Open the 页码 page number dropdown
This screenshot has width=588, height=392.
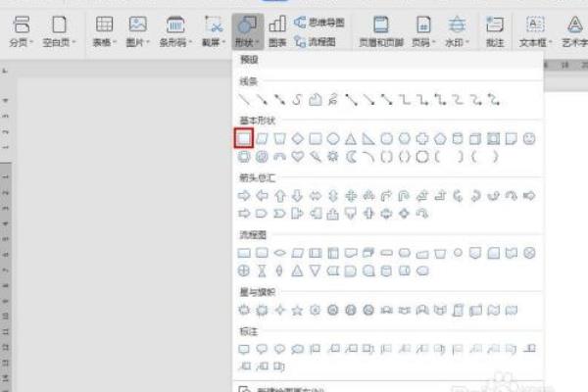(423, 31)
